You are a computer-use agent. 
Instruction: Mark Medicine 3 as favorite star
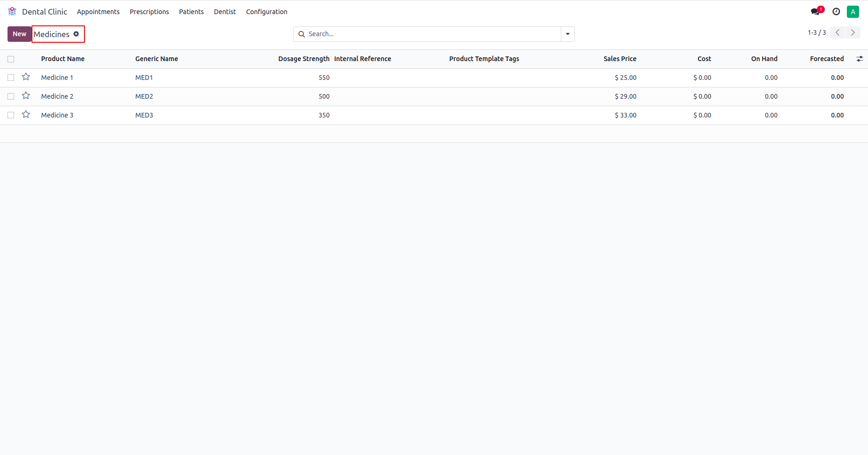[26, 114]
